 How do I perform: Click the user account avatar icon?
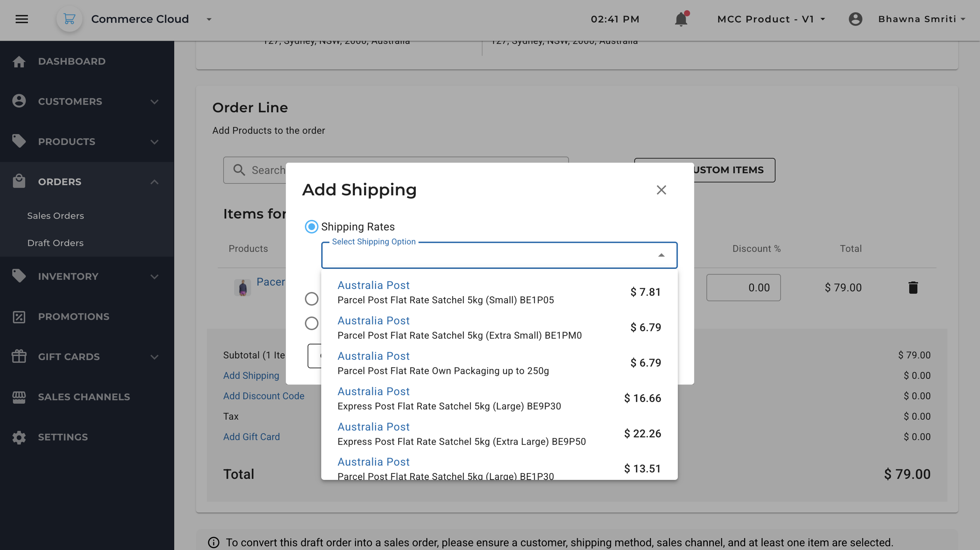(855, 19)
